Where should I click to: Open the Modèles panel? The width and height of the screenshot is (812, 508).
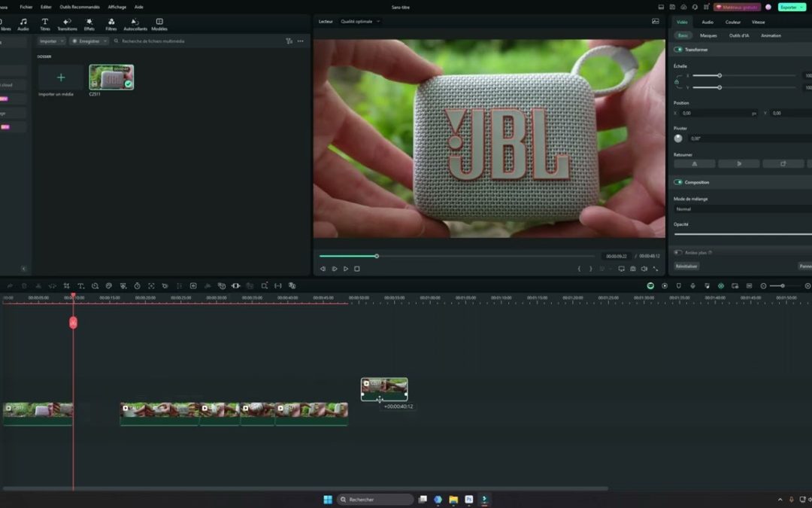(159, 24)
